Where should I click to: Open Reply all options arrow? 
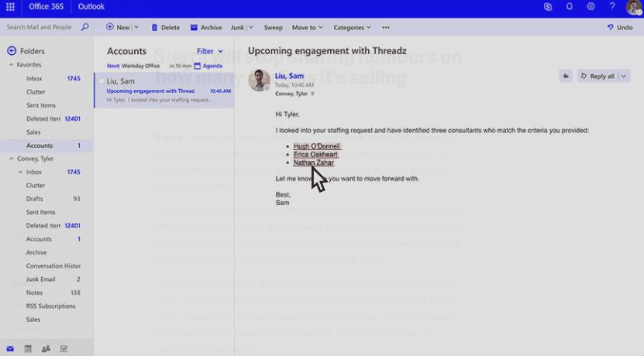tap(624, 77)
